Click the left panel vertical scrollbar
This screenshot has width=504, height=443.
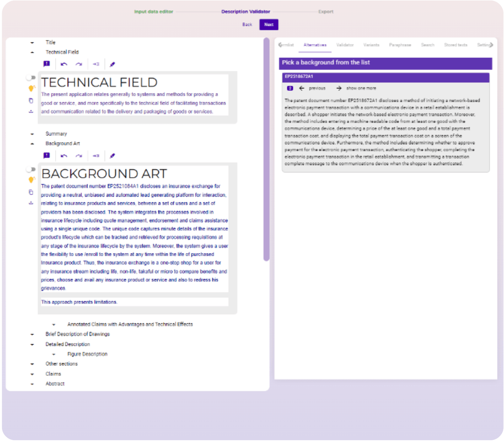click(x=266, y=149)
